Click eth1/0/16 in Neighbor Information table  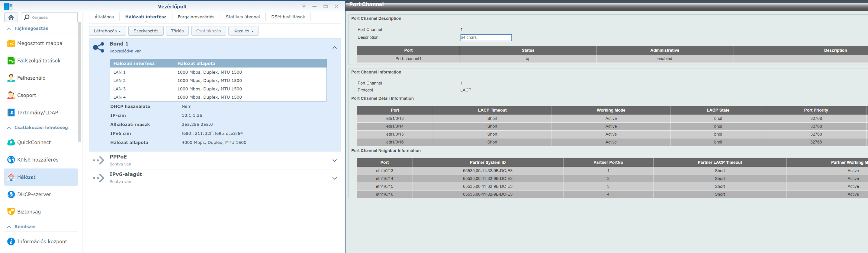pos(384,194)
